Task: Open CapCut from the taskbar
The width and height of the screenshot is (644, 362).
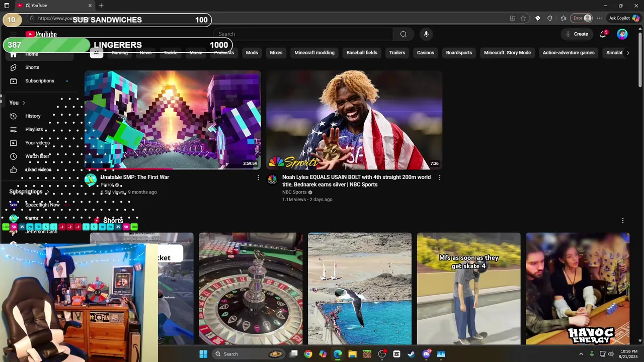Action: click(x=396, y=354)
